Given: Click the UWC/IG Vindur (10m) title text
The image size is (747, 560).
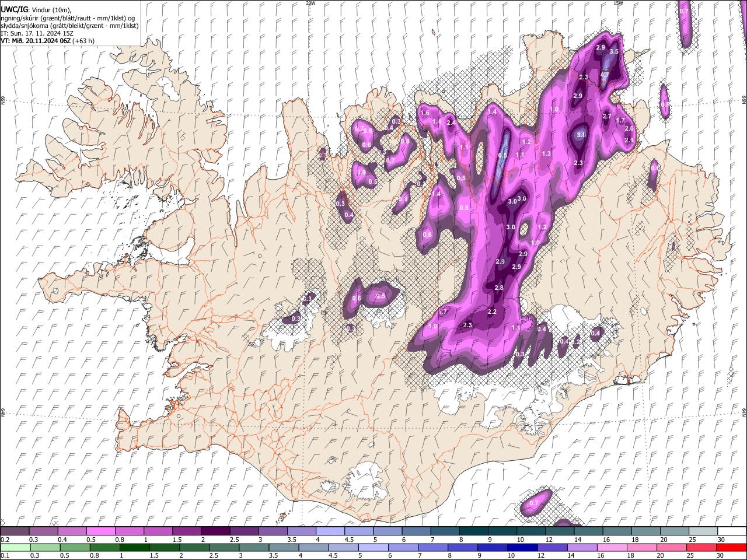Looking at the screenshot, I should [36, 9].
